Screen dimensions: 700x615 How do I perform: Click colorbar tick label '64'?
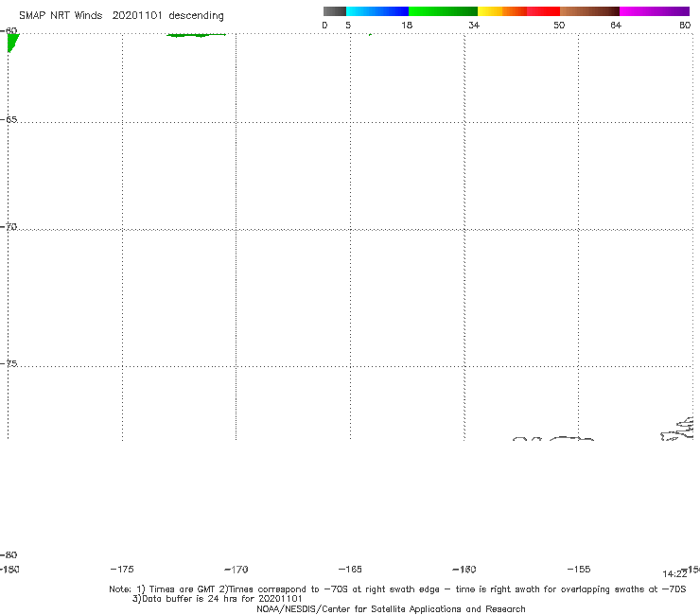pos(616,25)
